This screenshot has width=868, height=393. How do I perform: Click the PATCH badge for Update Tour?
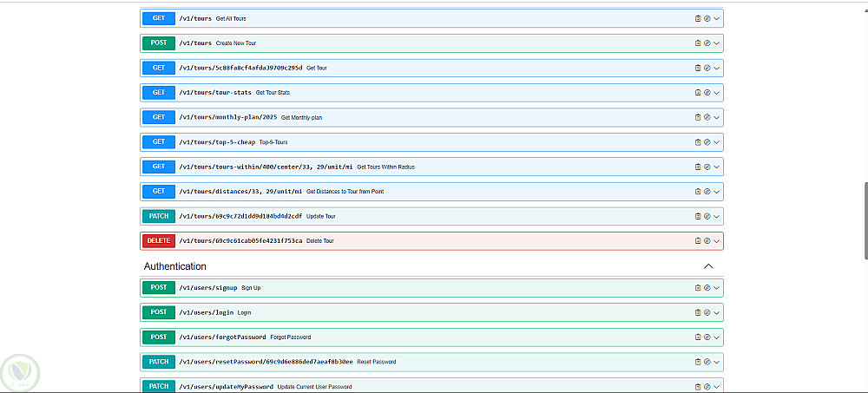[159, 216]
